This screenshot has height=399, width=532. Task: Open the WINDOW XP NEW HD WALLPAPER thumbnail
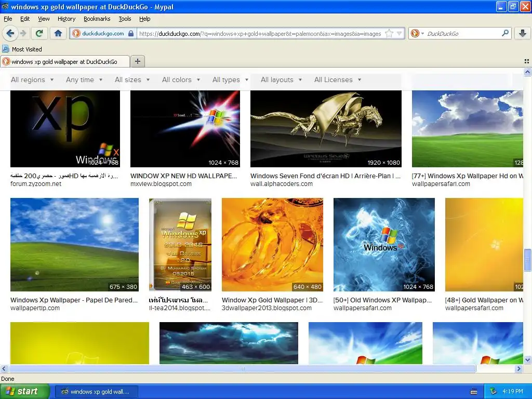point(185,129)
